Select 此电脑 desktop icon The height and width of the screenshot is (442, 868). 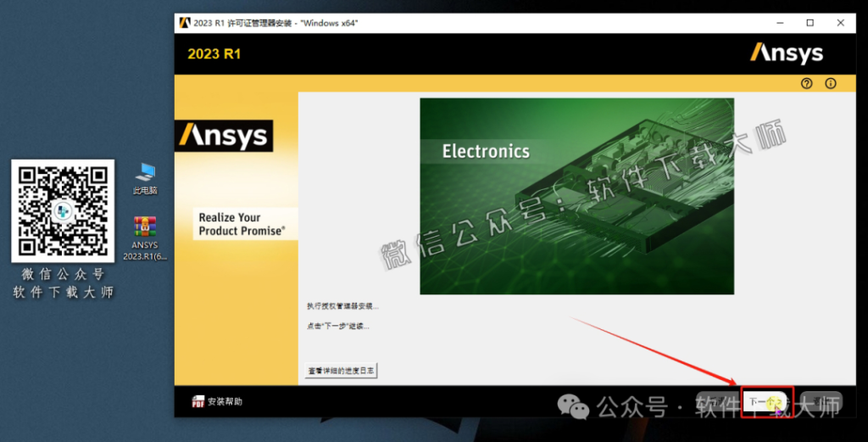tap(145, 178)
